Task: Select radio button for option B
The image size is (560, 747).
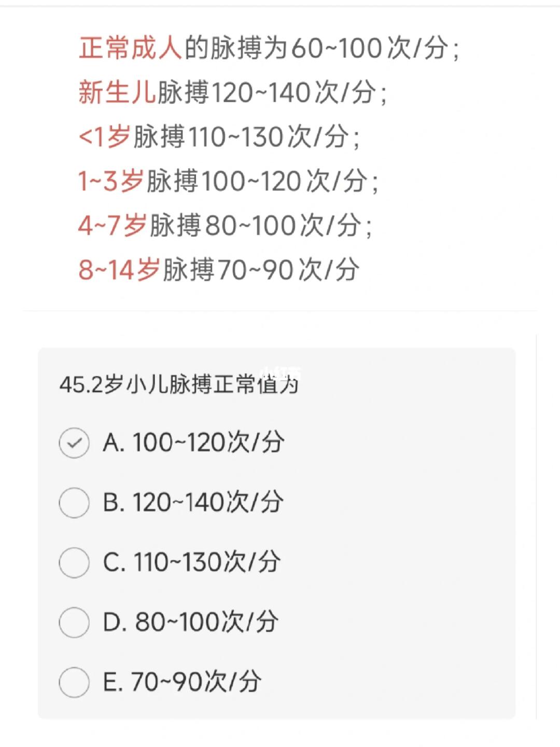Action: tap(74, 503)
